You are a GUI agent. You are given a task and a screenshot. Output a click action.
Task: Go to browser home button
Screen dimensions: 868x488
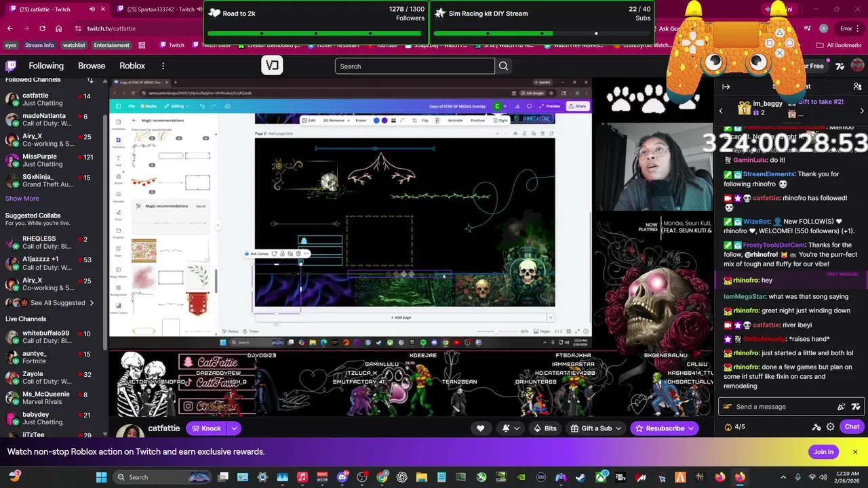point(58,28)
